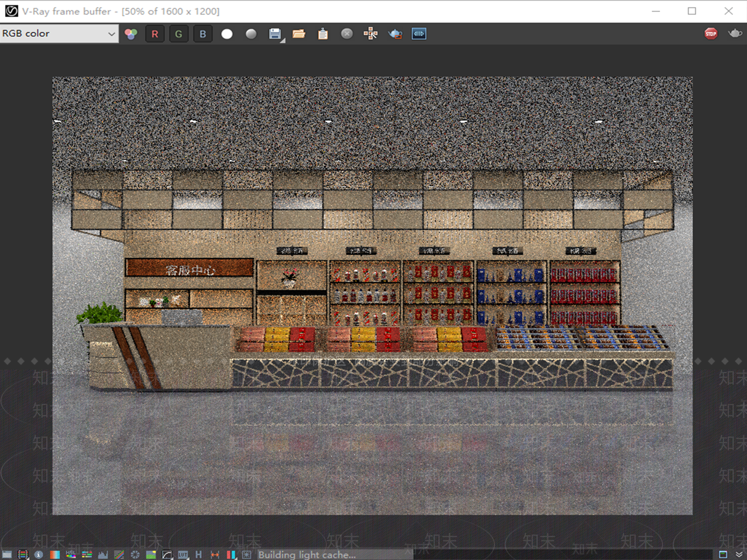Enable monochromatic mode gray circle
This screenshot has width=747, height=560.
[251, 34]
